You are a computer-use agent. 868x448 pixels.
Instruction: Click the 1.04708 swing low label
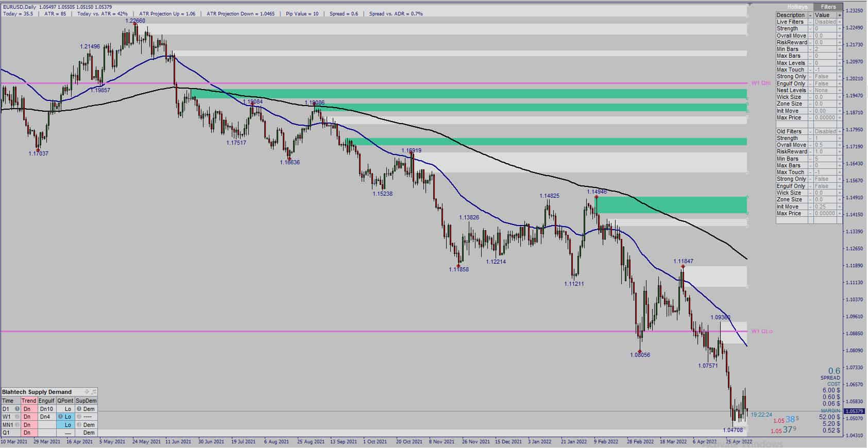point(733,430)
